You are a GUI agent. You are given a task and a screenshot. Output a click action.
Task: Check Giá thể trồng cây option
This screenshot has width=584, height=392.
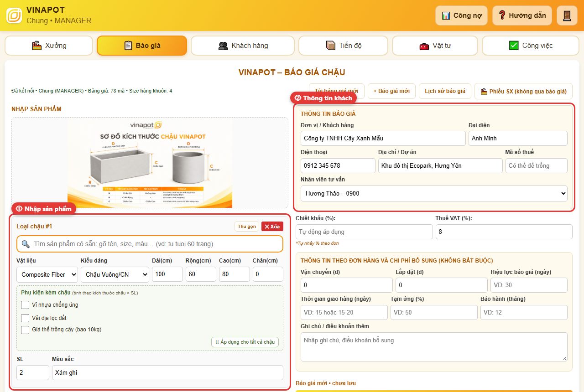[25, 330]
